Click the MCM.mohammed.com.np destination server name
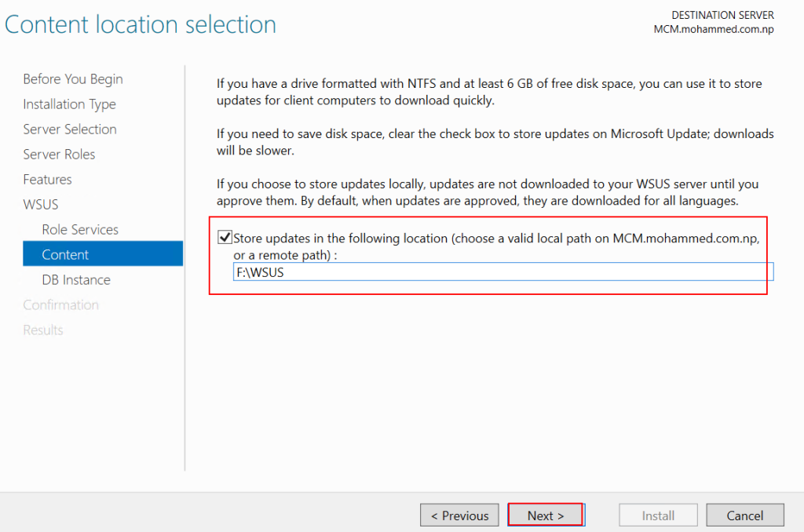804x532 pixels. 713,29
